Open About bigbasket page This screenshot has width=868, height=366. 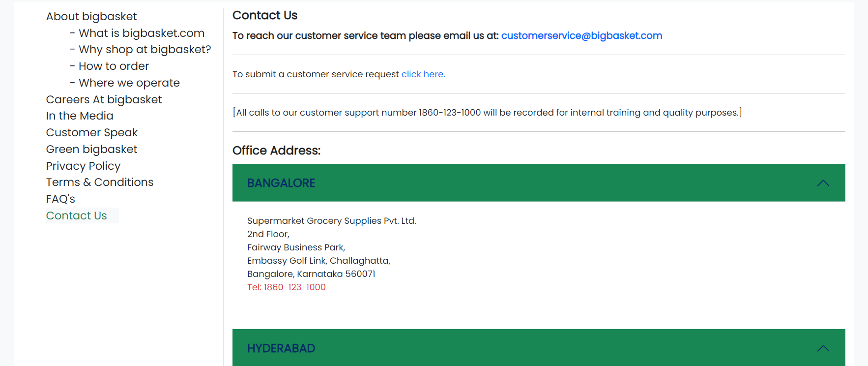click(x=91, y=16)
